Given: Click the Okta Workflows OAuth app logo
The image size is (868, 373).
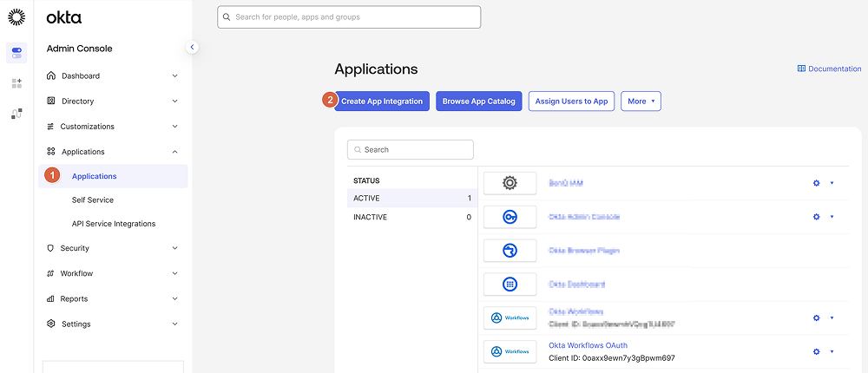Looking at the screenshot, I should point(510,351).
